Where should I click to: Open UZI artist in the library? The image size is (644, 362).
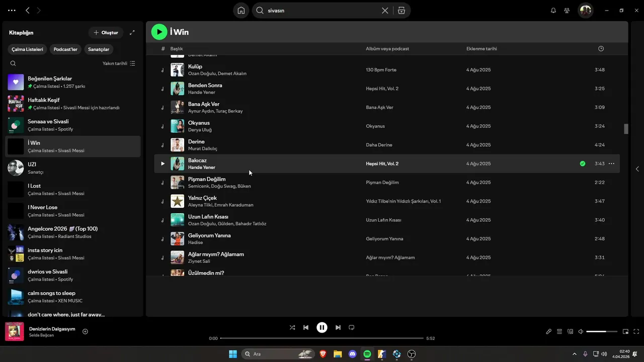(73, 168)
